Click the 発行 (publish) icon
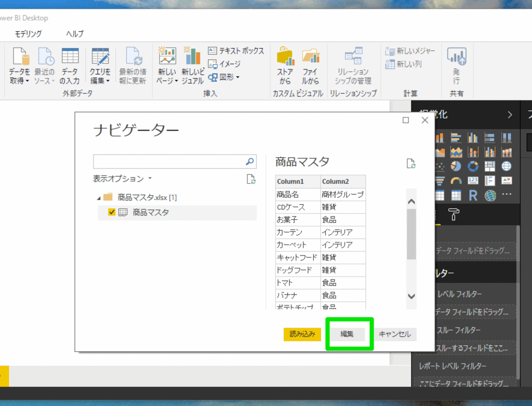The height and width of the screenshot is (406, 532). point(457,63)
